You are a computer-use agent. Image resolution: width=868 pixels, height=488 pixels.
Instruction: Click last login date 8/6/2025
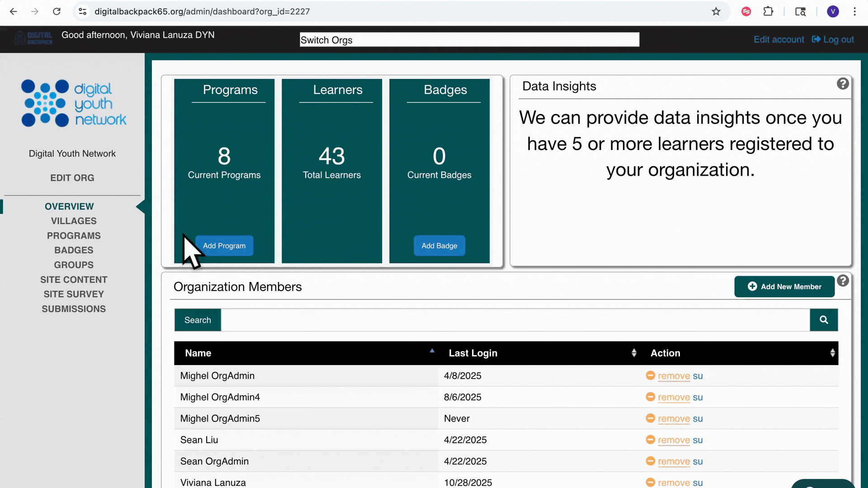pyautogui.click(x=462, y=397)
